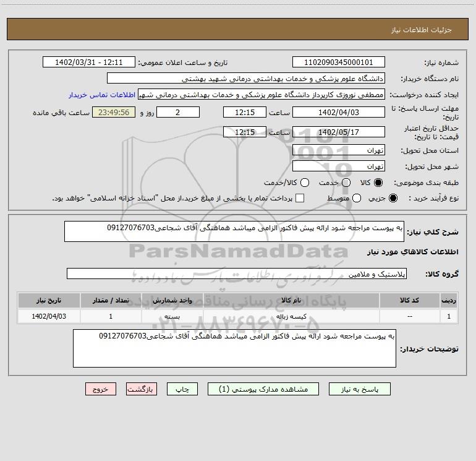This screenshot has height=461, width=476.
Task: Click the پاسخ به نیاز button
Action: (359, 389)
